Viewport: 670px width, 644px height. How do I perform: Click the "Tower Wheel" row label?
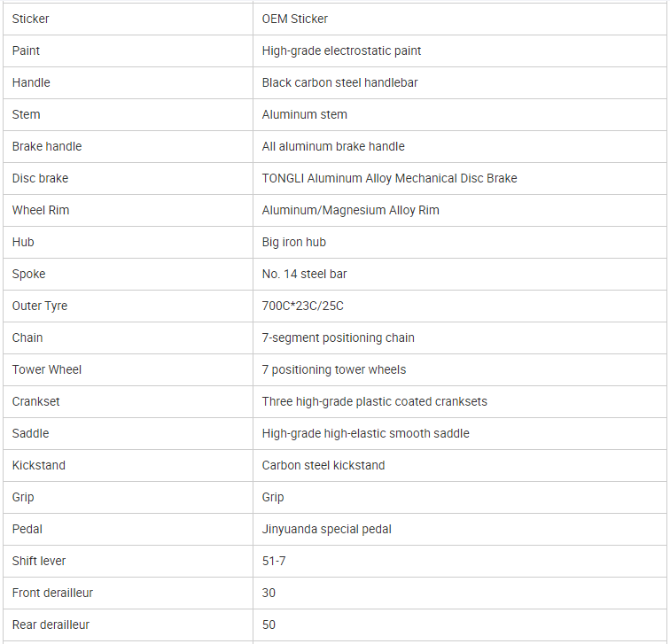47,369
